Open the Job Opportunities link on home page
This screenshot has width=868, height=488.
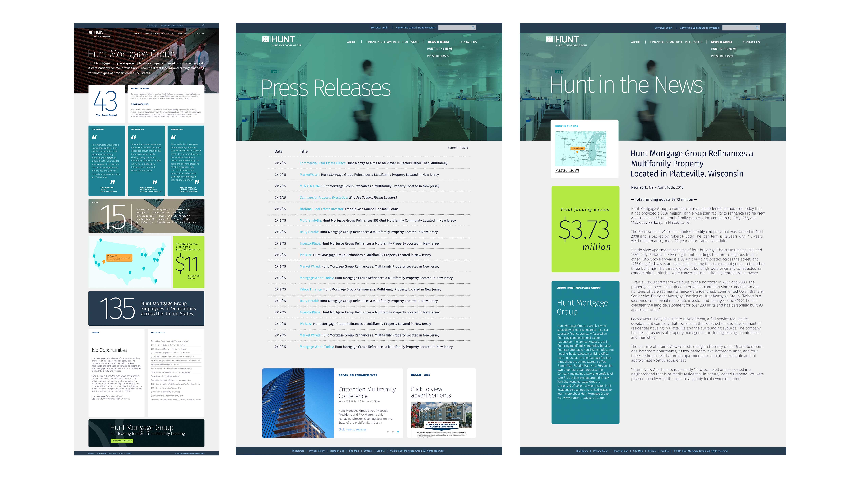click(x=109, y=350)
